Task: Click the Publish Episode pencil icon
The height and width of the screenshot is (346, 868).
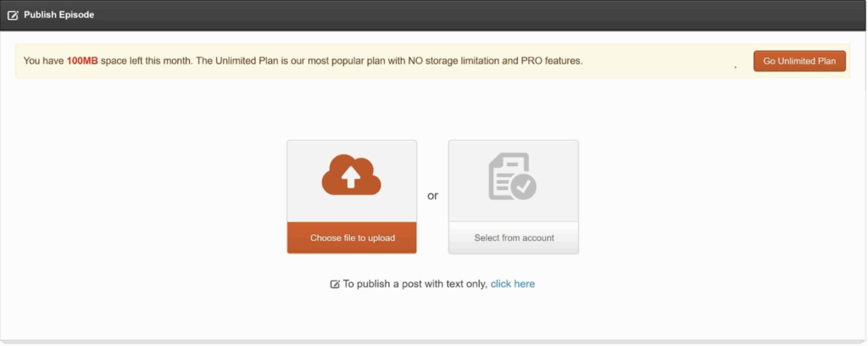Action: click(13, 15)
